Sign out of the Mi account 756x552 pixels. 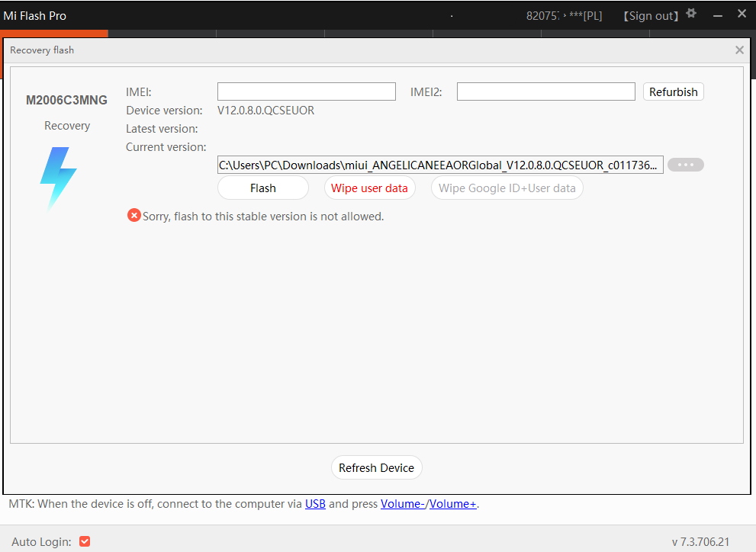(651, 16)
